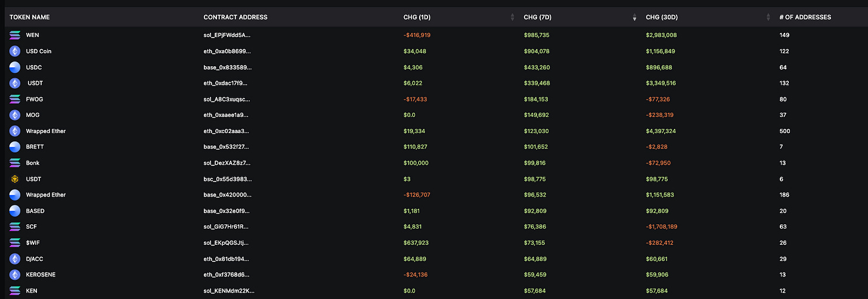Click the $WIF Solana icon
868x299 pixels.
click(x=15, y=243)
